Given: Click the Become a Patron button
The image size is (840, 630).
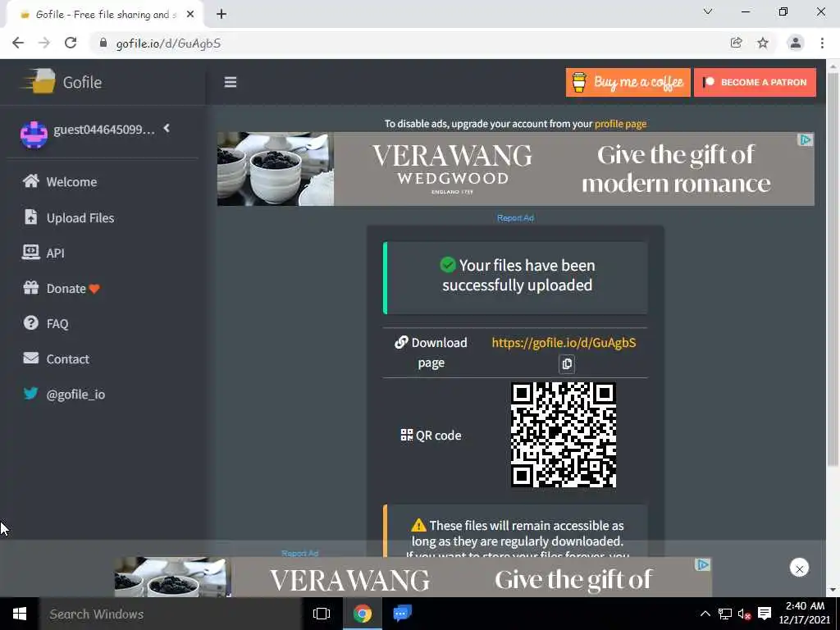Looking at the screenshot, I should pos(755,82).
